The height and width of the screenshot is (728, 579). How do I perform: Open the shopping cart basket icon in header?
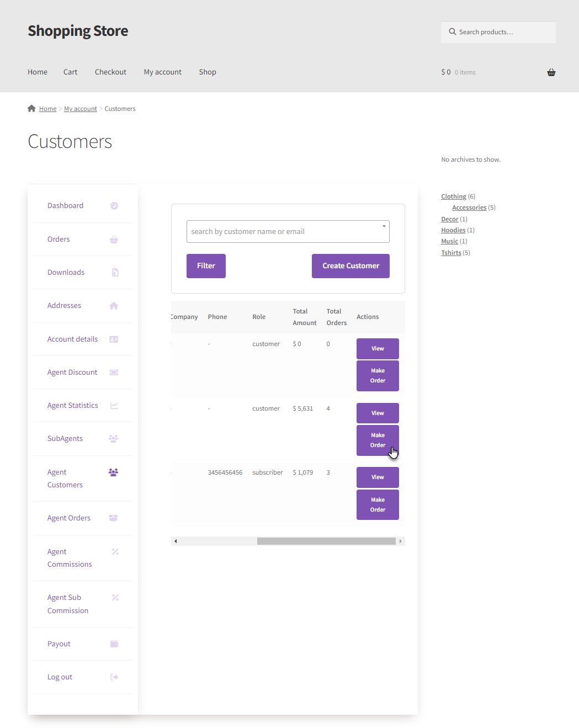tap(551, 72)
